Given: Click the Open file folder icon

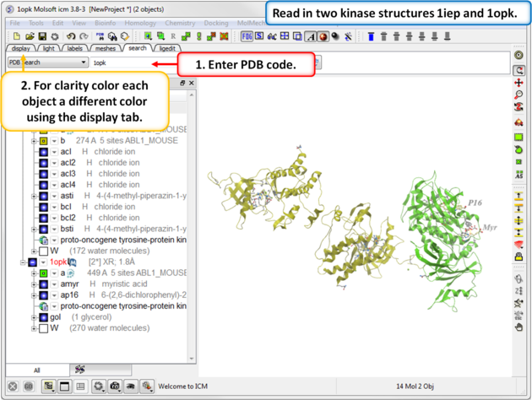Looking at the screenshot, I should click(x=30, y=36).
